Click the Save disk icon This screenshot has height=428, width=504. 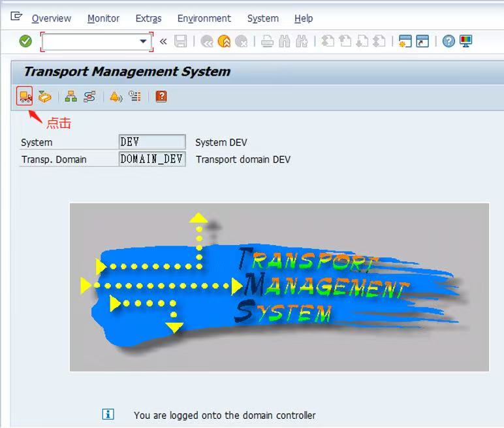pos(181,41)
